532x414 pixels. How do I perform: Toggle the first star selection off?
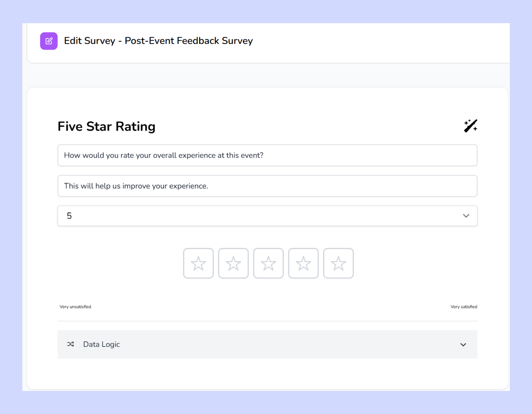coord(198,263)
